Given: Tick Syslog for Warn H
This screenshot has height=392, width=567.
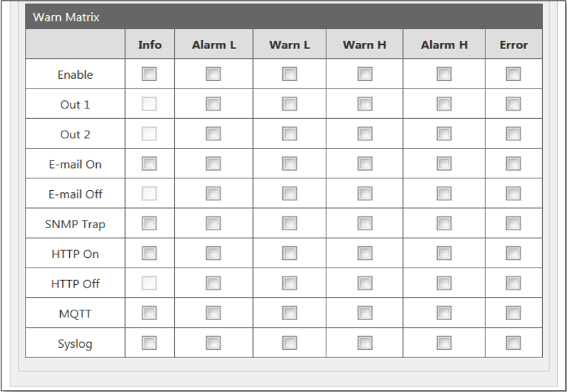Looking at the screenshot, I should pyautogui.click(x=364, y=343).
